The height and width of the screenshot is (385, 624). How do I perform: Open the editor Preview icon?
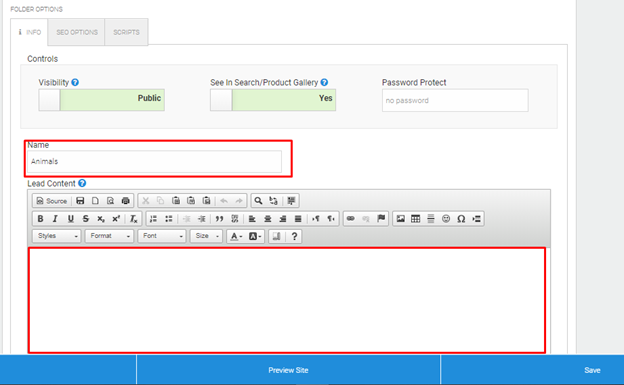pyautogui.click(x=110, y=201)
